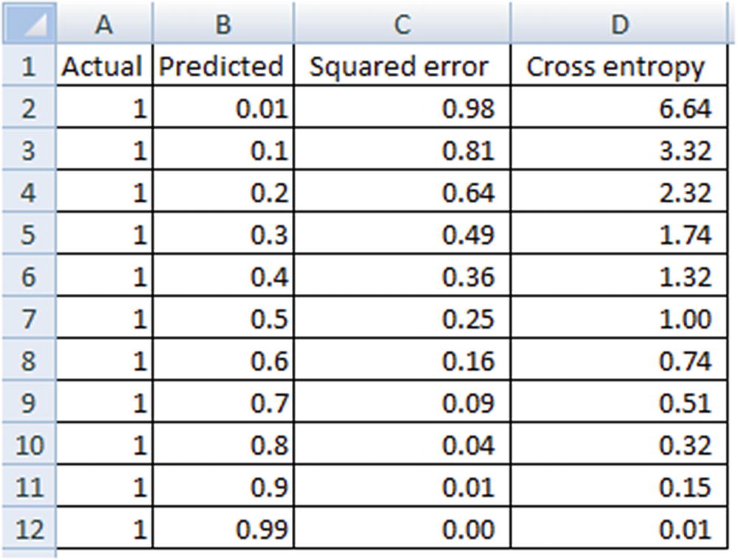Select row 7 header
Viewport: 737px width, 560px height.
(x=28, y=319)
